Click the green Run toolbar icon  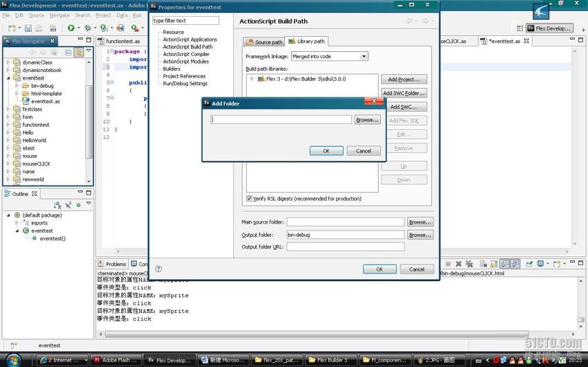click(x=71, y=28)
